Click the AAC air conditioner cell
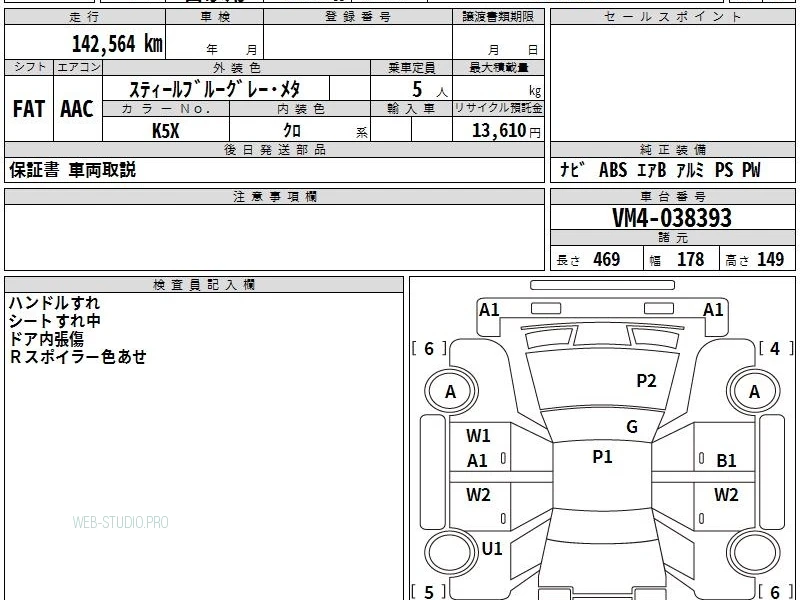 [x=78, y=109]
